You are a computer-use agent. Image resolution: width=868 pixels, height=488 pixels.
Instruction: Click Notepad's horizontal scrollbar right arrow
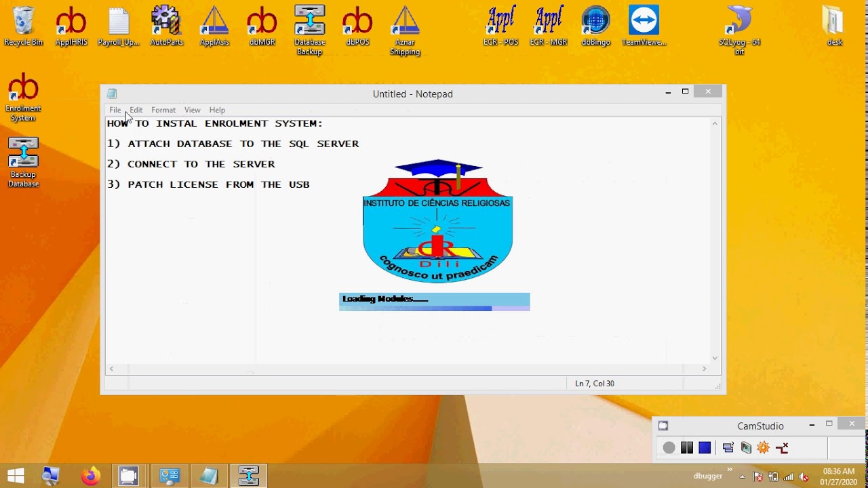coord(704,369)
